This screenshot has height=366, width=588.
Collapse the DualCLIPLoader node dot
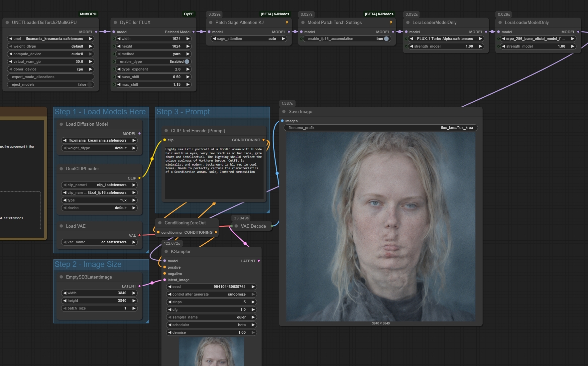[x=61, y=169]
